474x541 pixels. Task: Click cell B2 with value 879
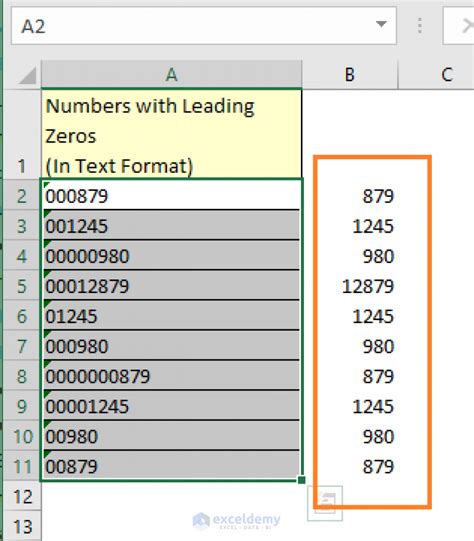(x=350, y=195)
